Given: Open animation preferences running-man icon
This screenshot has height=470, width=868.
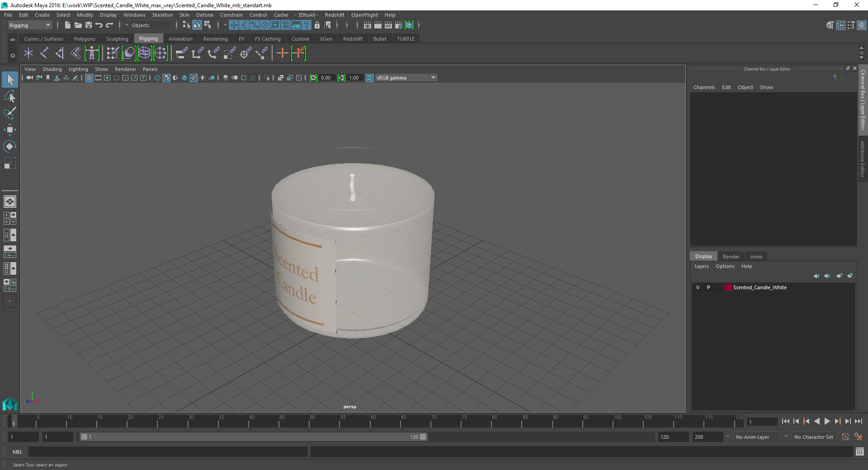Looking at the screenshot, I should (859, 437).
